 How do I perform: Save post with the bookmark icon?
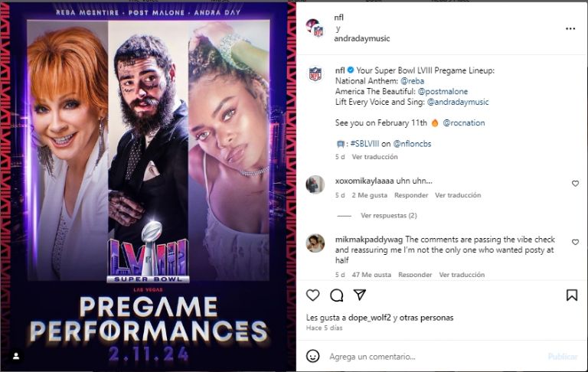(x=571, y=295)
